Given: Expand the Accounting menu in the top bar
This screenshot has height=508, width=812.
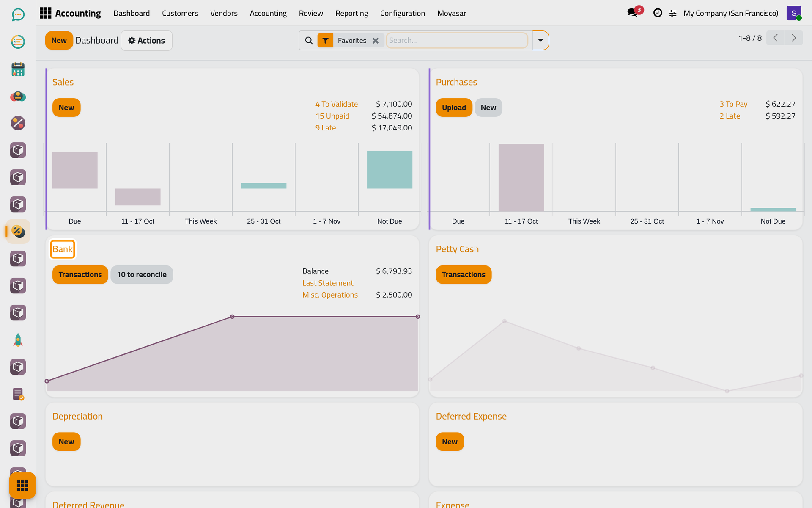Looking at the screenshot, I should coord(268,13).
